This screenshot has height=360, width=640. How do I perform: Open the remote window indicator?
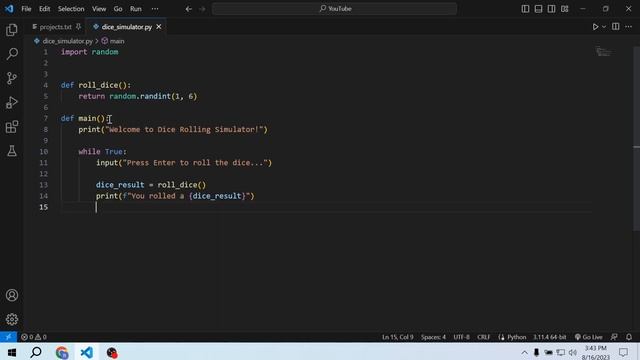click(8, 337)
